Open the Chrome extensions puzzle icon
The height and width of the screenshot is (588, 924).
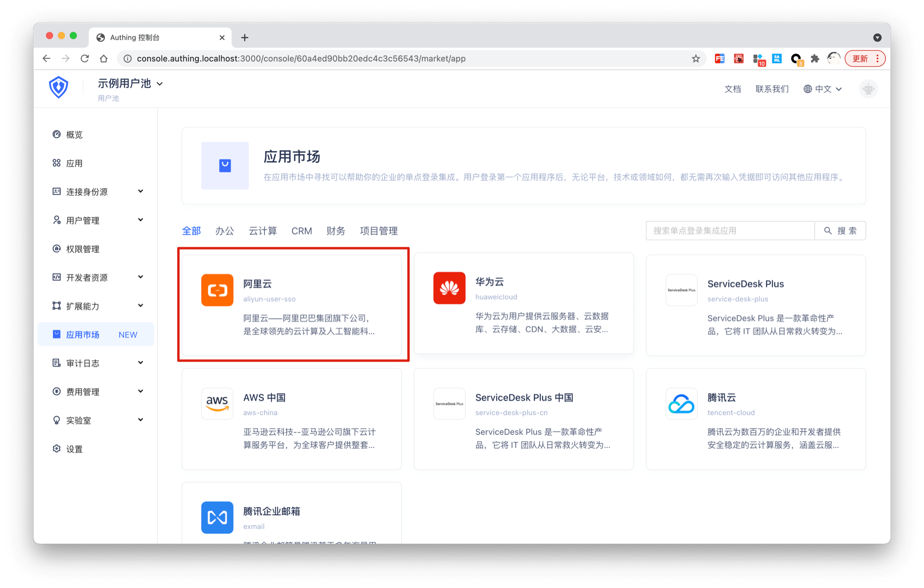click(x=815, y=59)
